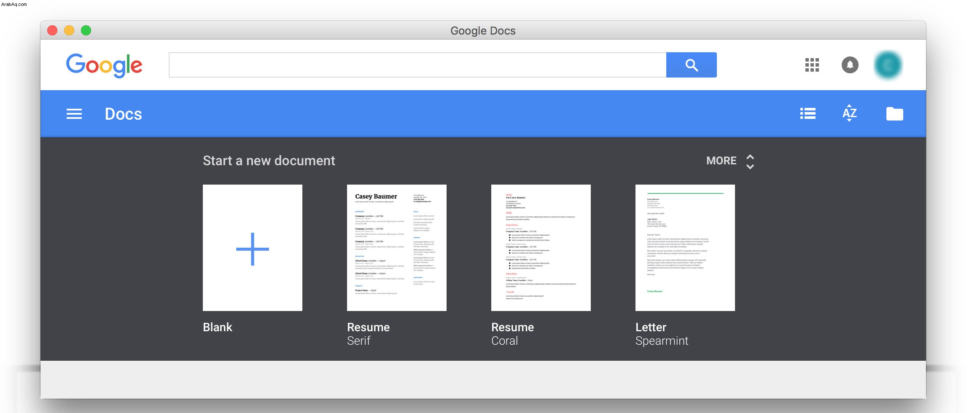Click the 'Coral' caption under Resume

504,341
